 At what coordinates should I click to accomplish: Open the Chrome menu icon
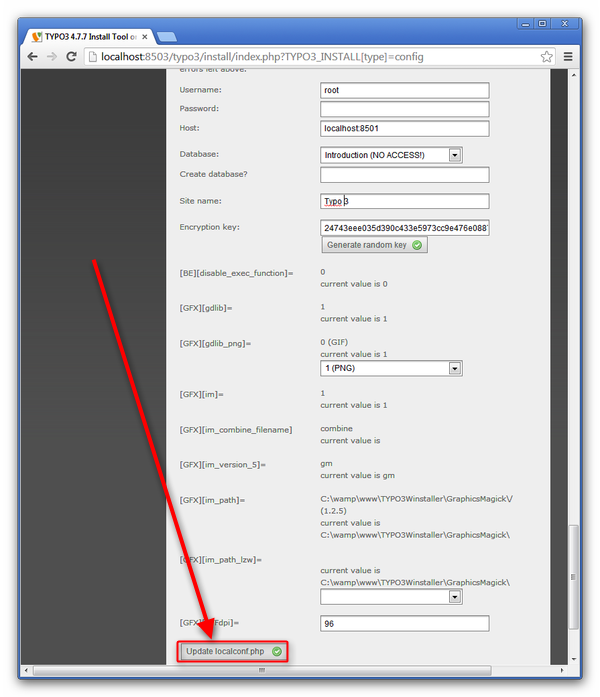click(x=568, y=57)
